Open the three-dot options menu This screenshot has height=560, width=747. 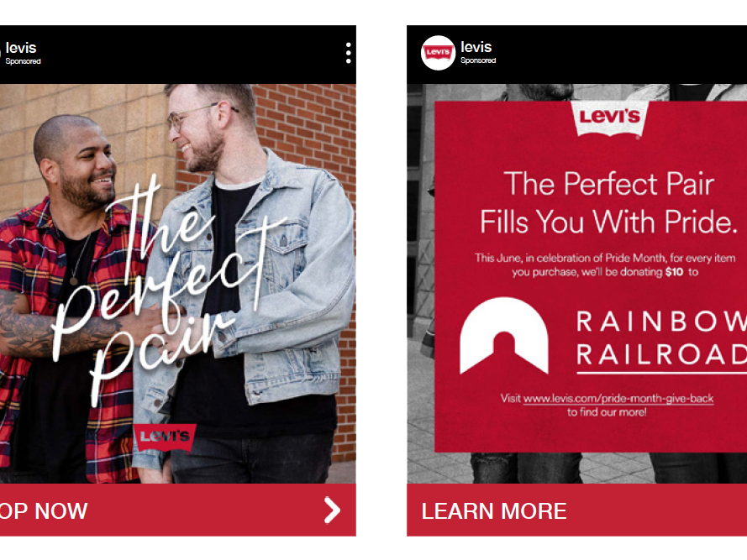tap(348, 53)
